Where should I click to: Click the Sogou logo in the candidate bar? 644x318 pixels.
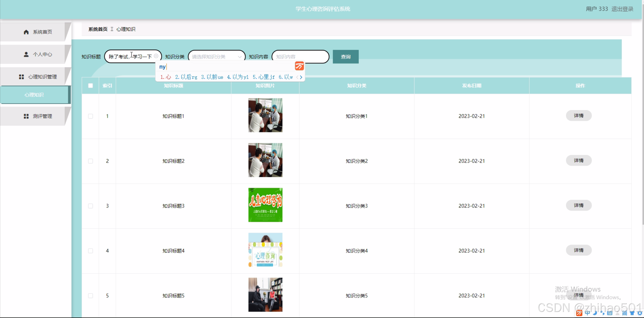coord(299,66)
